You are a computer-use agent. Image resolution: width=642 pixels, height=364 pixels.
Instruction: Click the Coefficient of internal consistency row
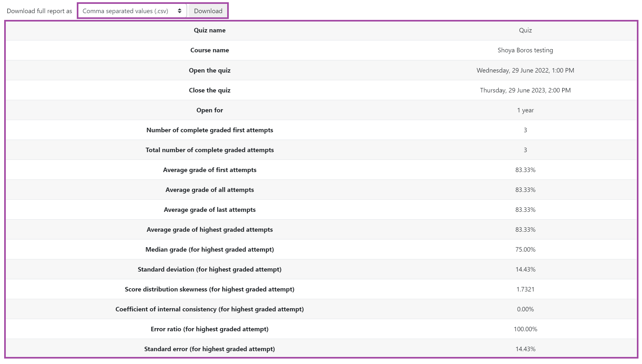(x=210, y=309)
